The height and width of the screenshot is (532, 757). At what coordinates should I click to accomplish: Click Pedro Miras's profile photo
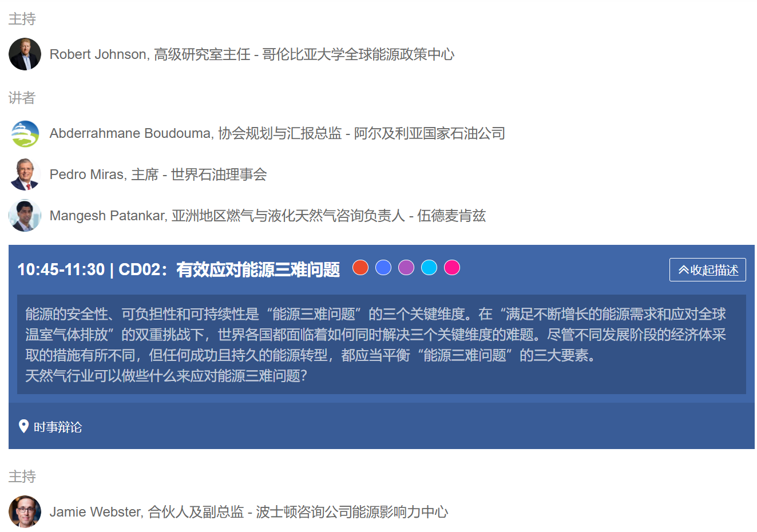(x=25, y=174)
